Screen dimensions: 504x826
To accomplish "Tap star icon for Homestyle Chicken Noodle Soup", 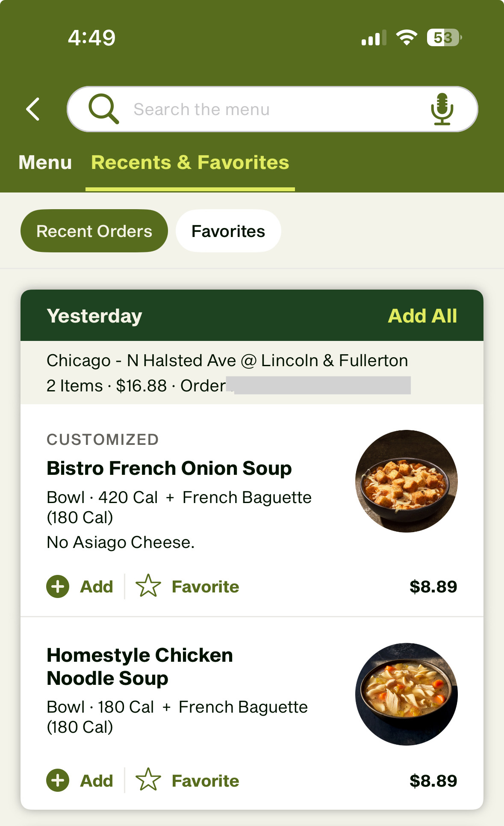I will pos(148,780).
